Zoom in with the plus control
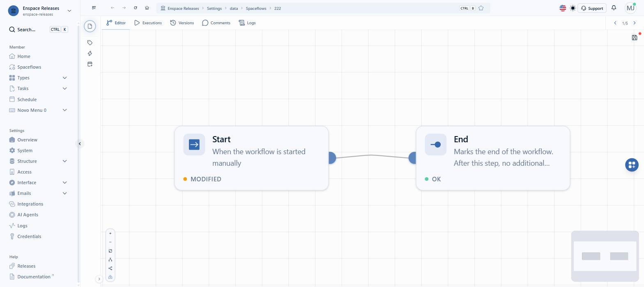Screen dimensions: 644x287 tap(110, 234)
